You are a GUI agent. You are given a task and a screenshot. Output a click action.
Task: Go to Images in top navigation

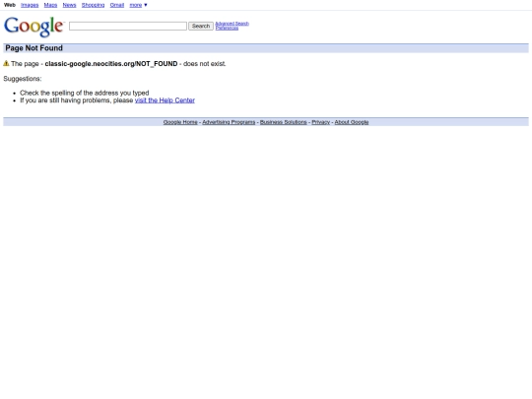click(x=30, y=5)
